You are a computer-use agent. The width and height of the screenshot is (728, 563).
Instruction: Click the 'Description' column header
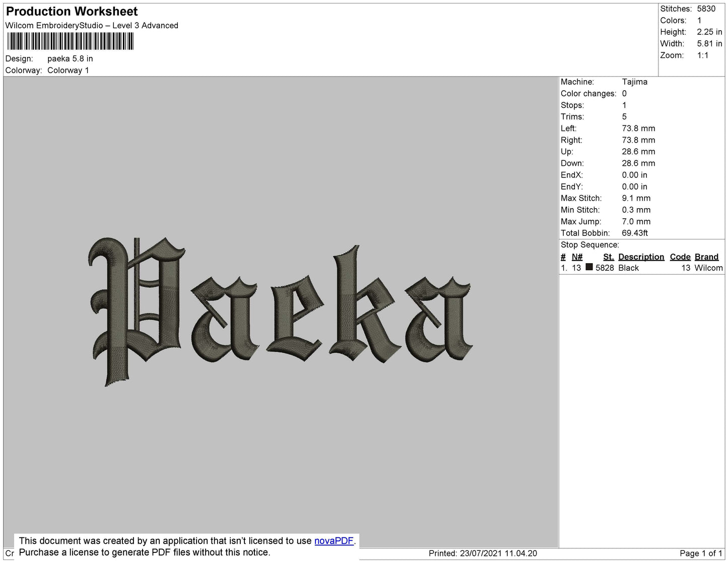coord(641,257)
